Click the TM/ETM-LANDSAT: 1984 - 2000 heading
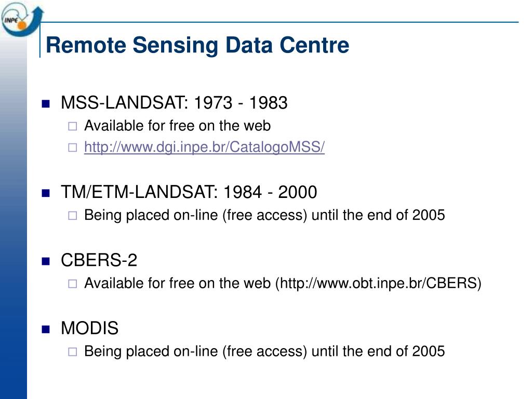The height and width of the screenshot is (399, 532). tap(189, 192)
